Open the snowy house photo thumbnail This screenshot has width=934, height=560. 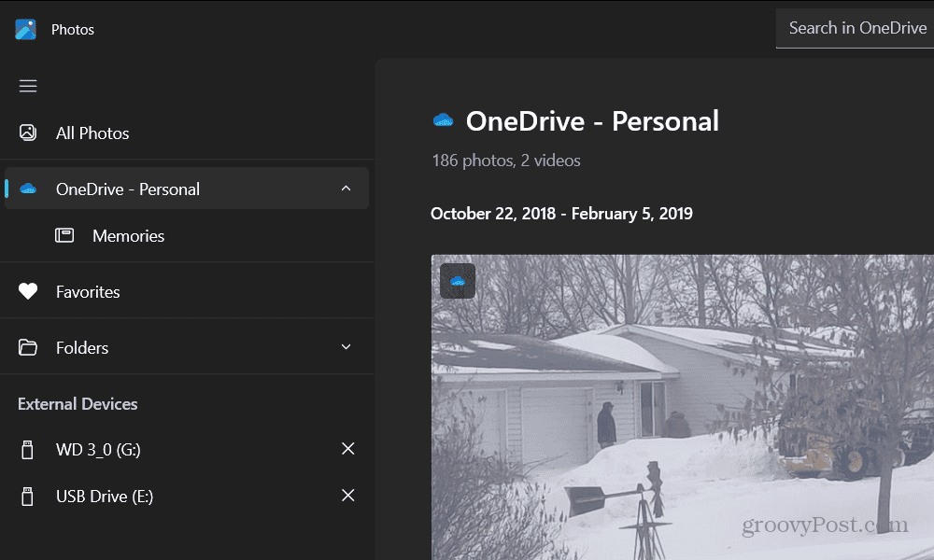point(683,407)
